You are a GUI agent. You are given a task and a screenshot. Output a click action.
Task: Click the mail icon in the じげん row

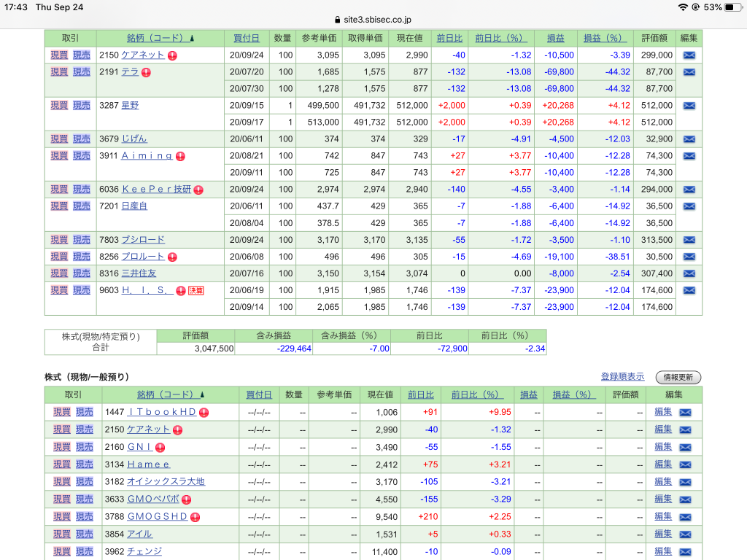point(689,139)
